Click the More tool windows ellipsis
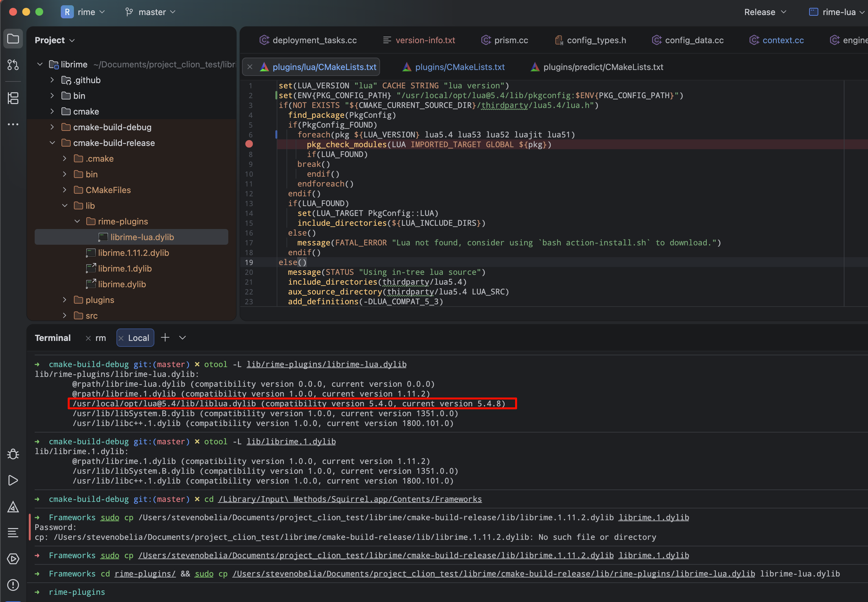 coord(13,124)
